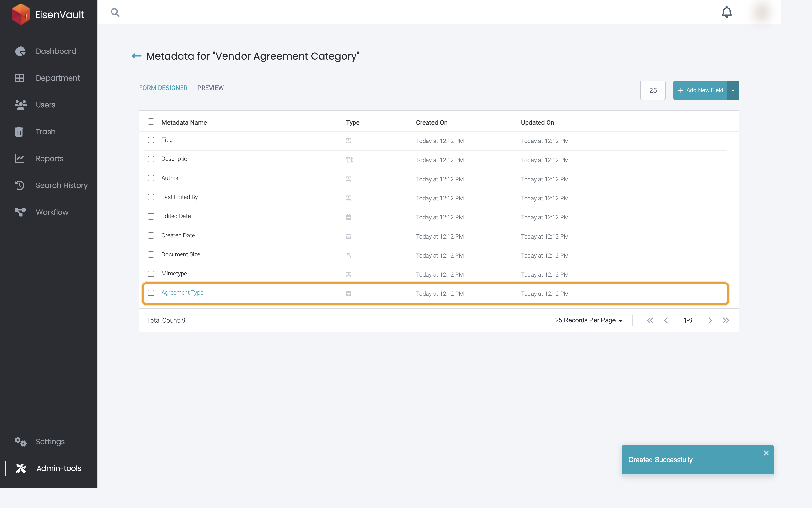Click the Description metadata name
Viewport: 812px width, 508px height.
click(176, 159)
